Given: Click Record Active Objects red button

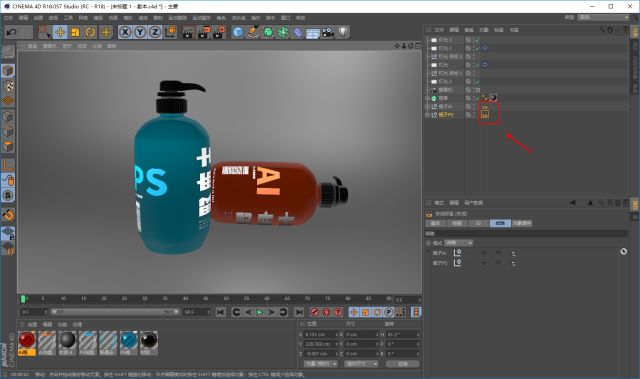Looking at the screenshot, I should (x=314, y=312).
